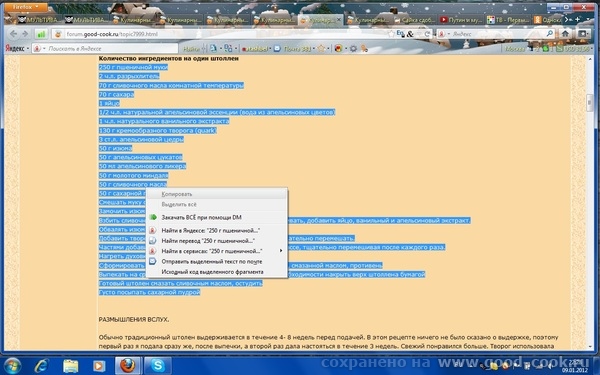Click the 'Найти' button on Yandex bar

tap(191, 49)
